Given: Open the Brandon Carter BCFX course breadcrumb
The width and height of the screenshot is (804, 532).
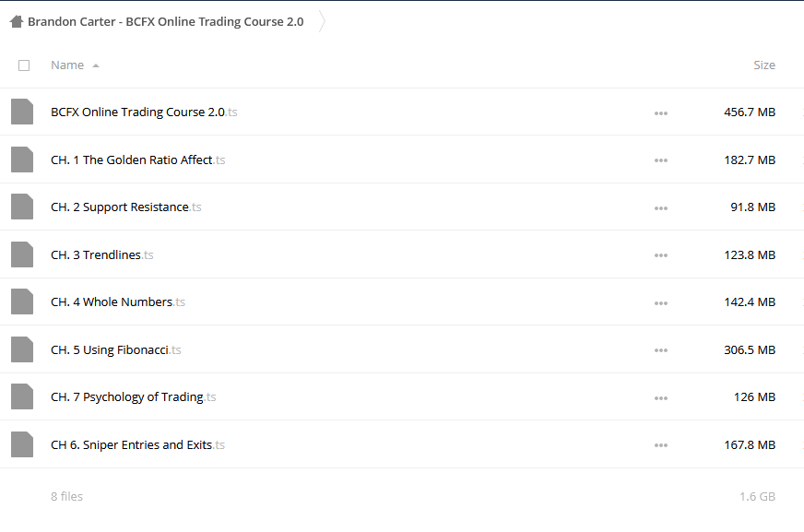Looking at the screenshot, I should [x=166, y=21].
